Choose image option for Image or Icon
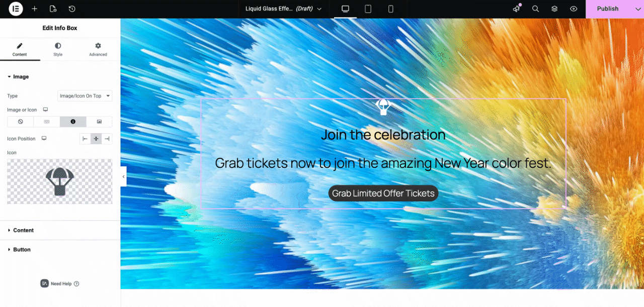This screenshot has height=307, width=644. point(99,122)
